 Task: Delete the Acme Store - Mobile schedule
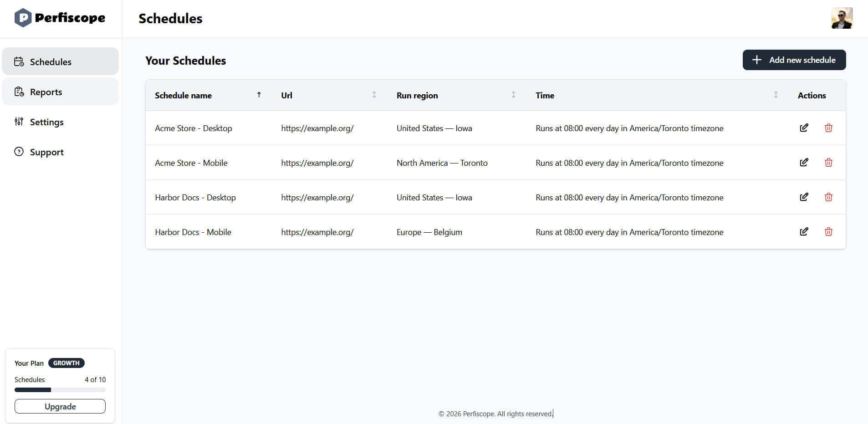tap(828, 163)
